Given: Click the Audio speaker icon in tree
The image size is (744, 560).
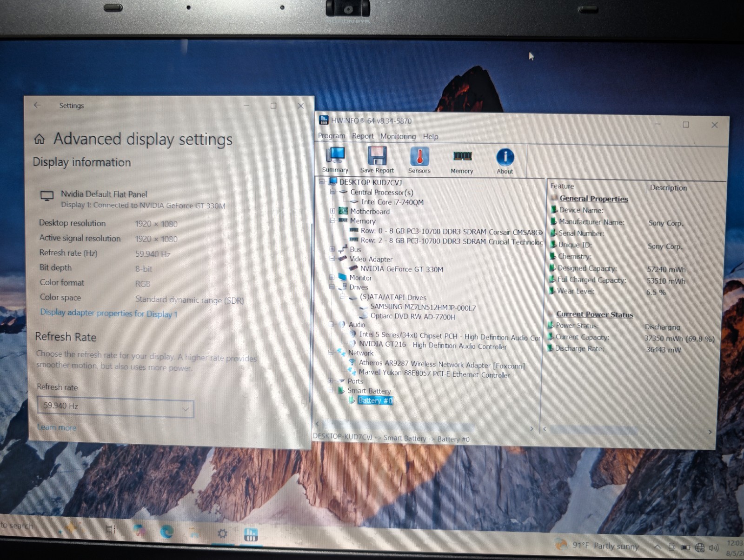Looking at the screenshot, I should click(342, 324).
